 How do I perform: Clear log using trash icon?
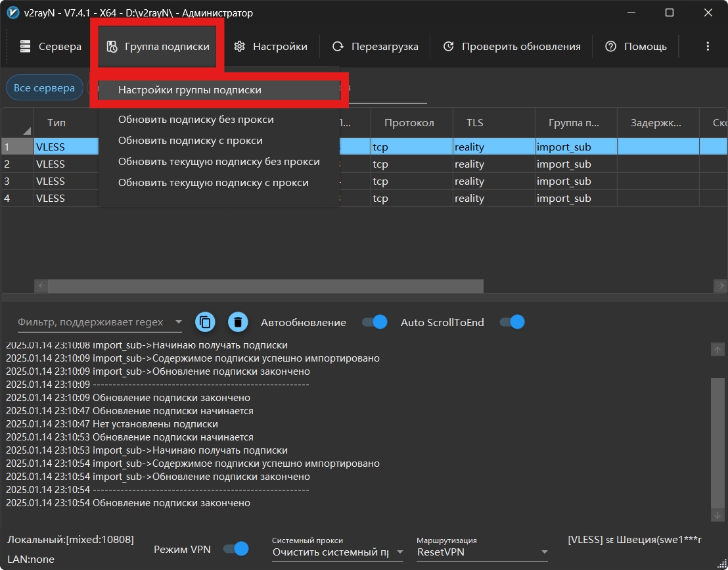[x=238, y=322]
